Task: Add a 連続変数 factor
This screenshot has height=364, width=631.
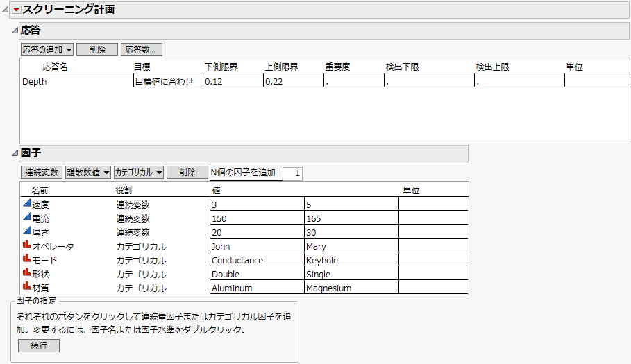Action: tap(42, 173)
